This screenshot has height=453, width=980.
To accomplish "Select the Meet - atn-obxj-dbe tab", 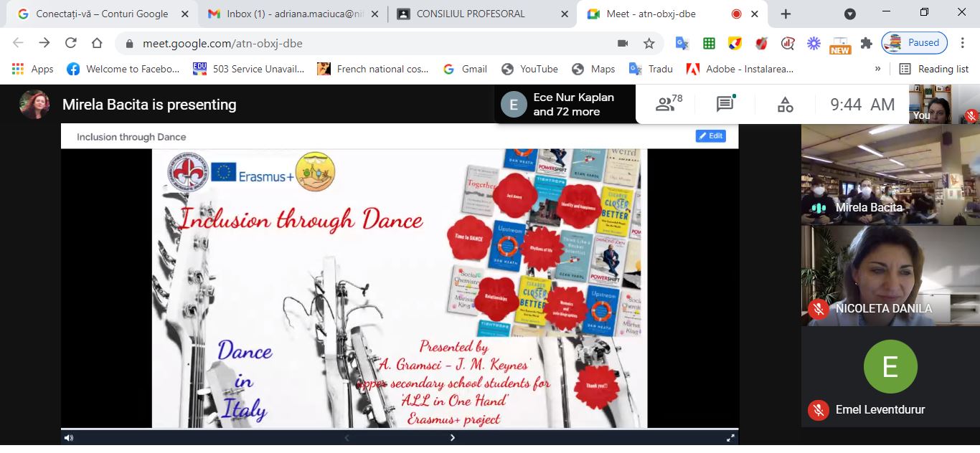I will point(673,14).
